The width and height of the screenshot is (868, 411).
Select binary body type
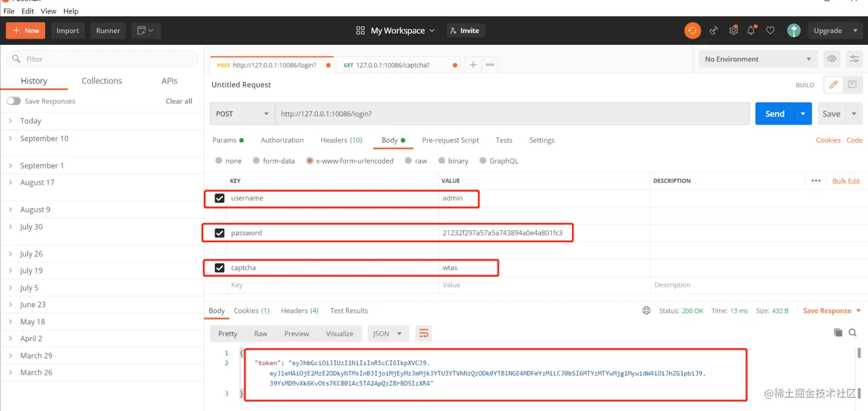click(442, 161)
